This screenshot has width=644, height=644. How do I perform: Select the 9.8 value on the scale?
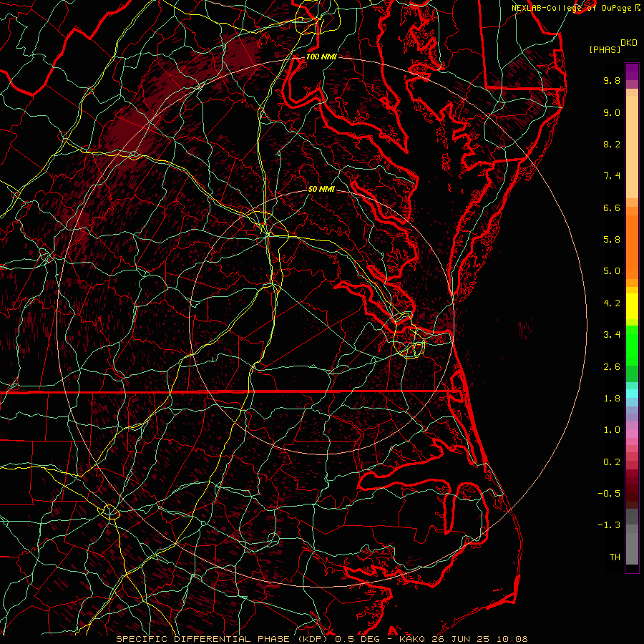612,80
